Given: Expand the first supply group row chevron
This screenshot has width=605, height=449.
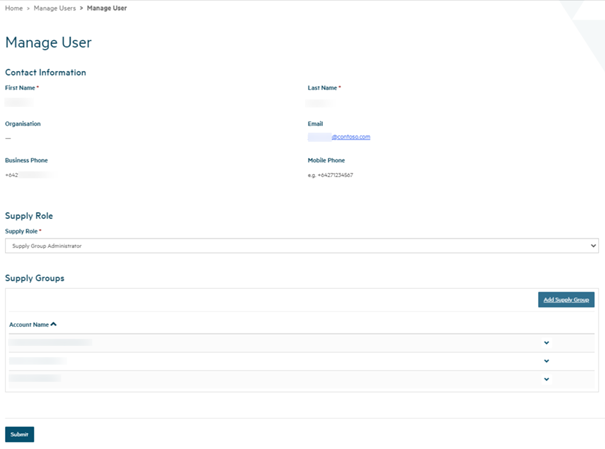Looking at the screenshot, I should [x=546, y=343].
